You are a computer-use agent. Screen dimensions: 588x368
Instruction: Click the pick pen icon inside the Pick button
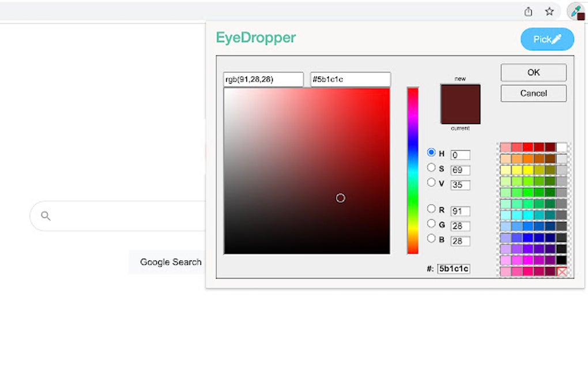click(556, 39)
